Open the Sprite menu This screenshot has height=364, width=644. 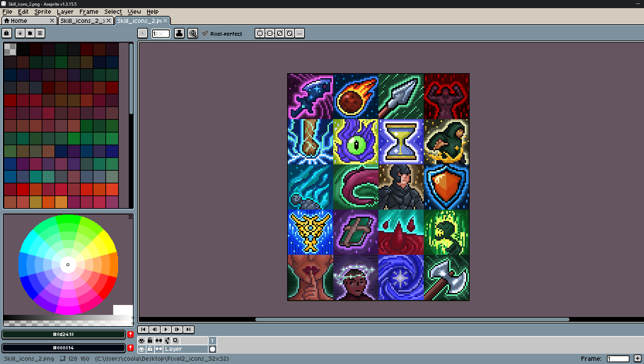pyautogui.click(x=43, y=12)
